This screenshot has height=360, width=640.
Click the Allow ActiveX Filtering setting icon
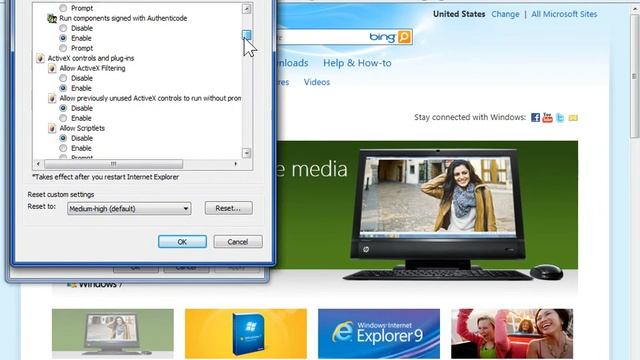tap(52, 68)
